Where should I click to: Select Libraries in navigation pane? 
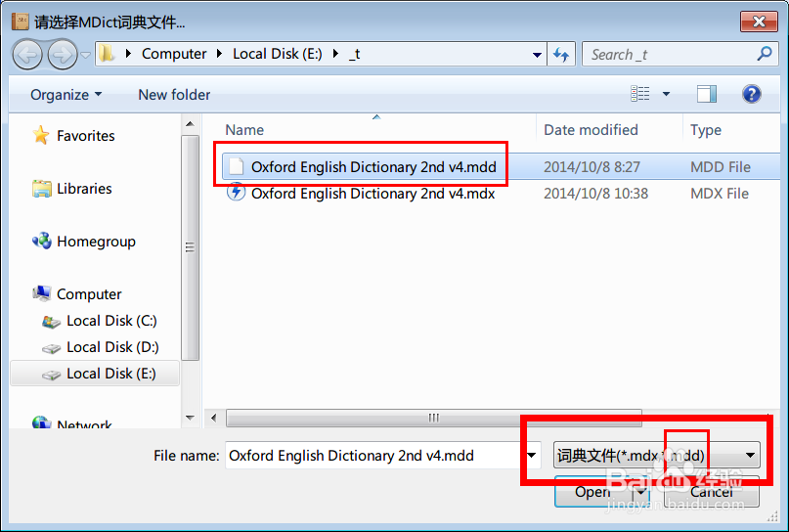[84, 188]
